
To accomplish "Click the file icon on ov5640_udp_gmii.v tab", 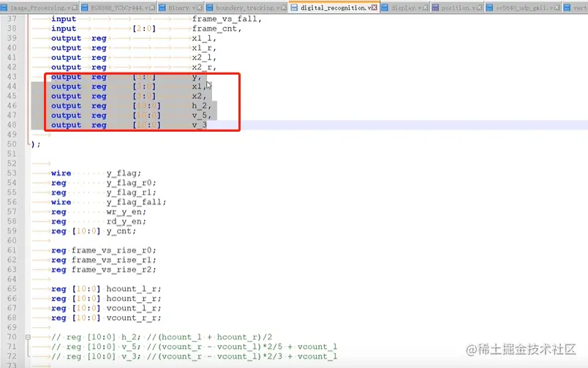I will (489, 7).
